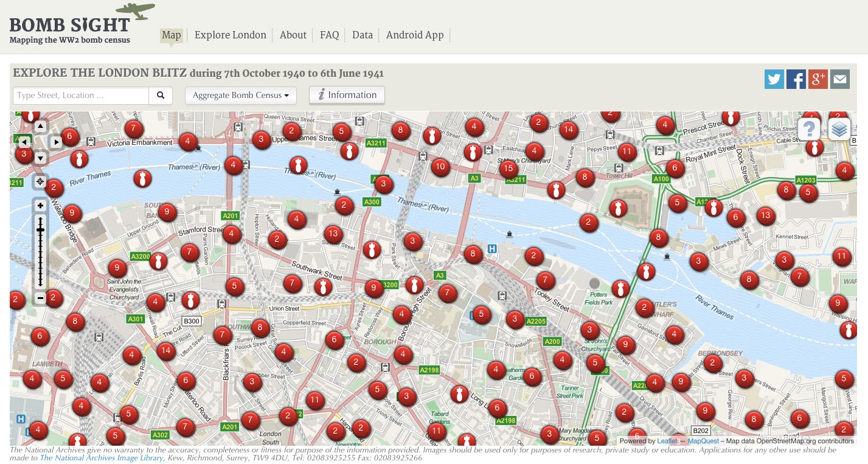The height and width of the screenshot is (464, 868).
Task: Share the map by email icon
Action: coord(840,79)
